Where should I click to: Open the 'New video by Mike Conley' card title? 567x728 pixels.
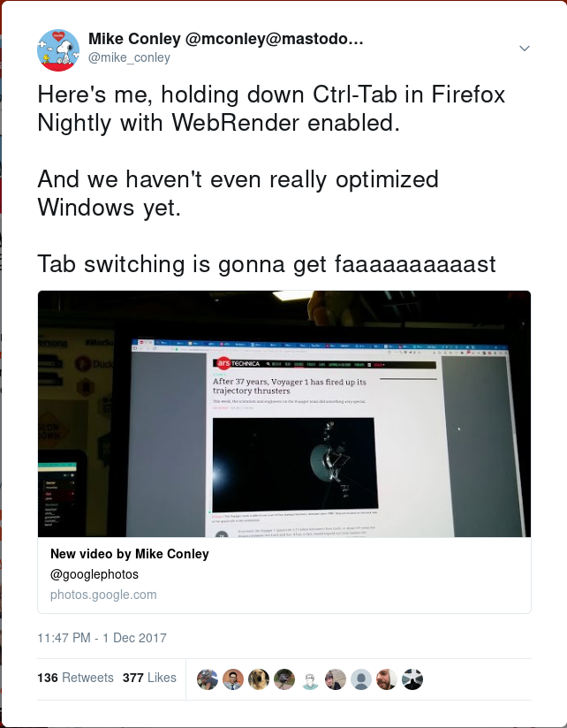pos(130,554)
